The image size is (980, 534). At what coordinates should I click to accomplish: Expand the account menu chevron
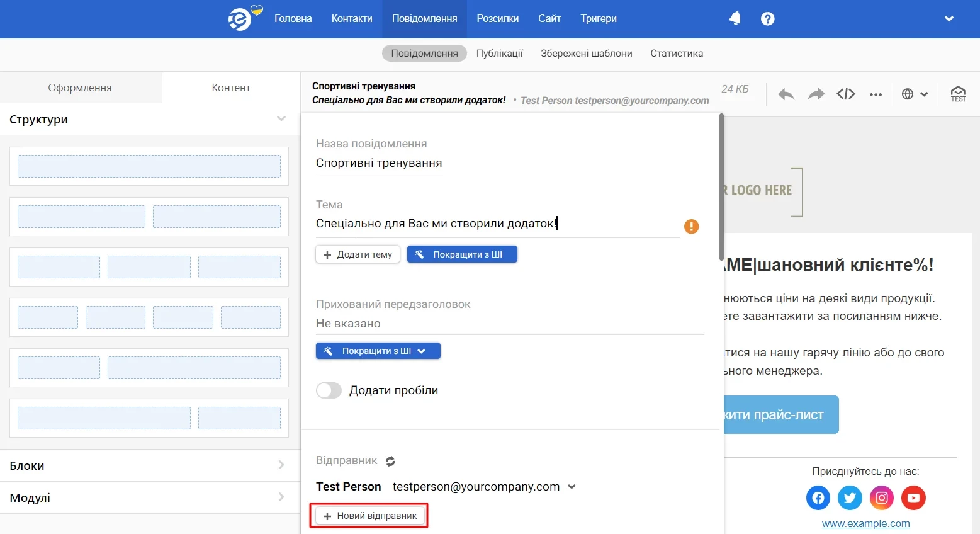tap(949, 19)
